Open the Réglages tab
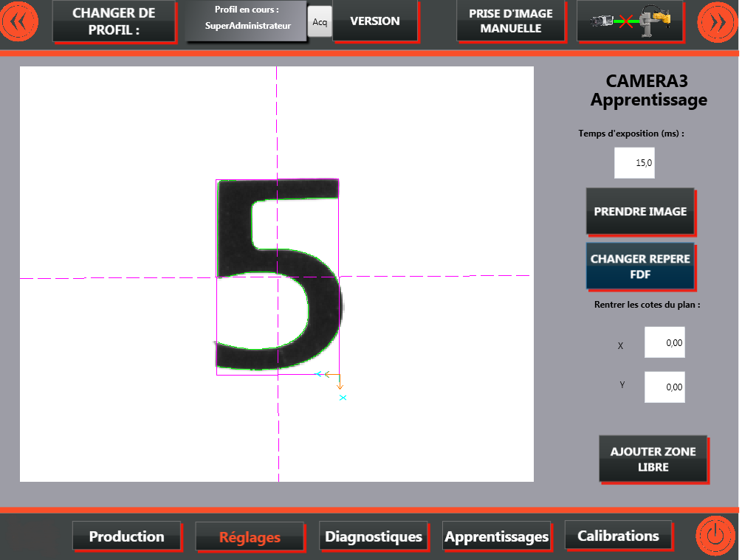 [x=250, y=537]
